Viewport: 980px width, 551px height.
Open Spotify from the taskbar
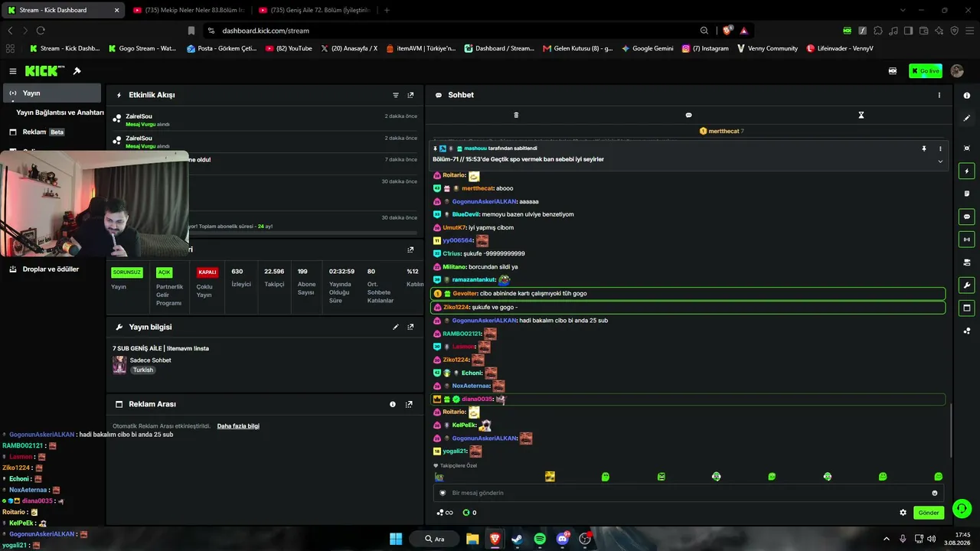(x=540, y=539)
